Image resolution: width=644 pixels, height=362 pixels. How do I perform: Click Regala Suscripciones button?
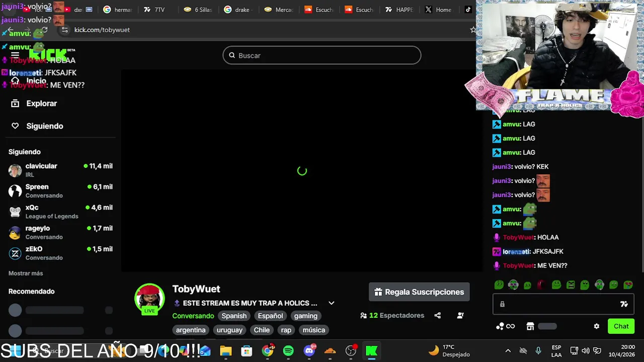(x=419, y=292)
